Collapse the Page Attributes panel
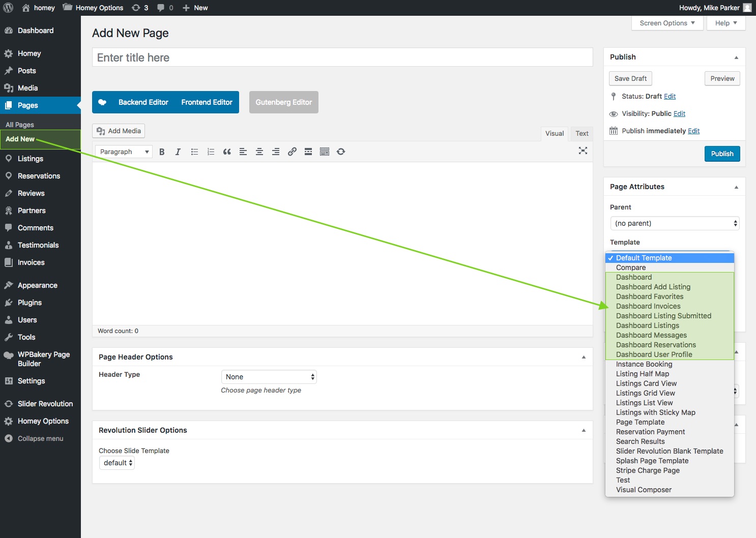Viewport: 756px width, 538px height. tap(736, 187)
